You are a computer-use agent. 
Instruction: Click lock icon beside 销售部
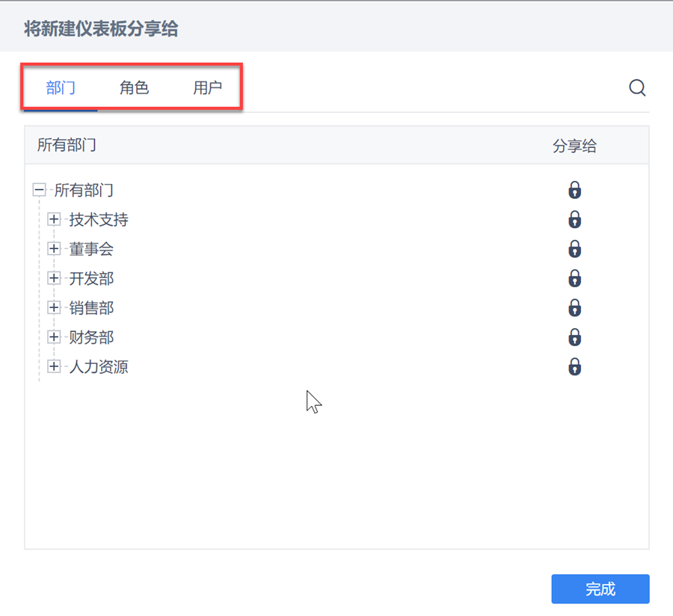[574, 308]
